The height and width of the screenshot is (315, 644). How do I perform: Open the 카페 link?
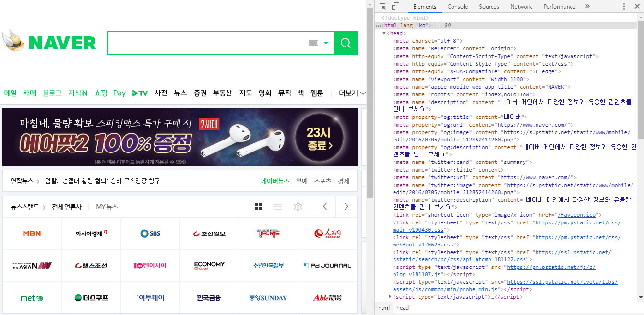[29, 93]
